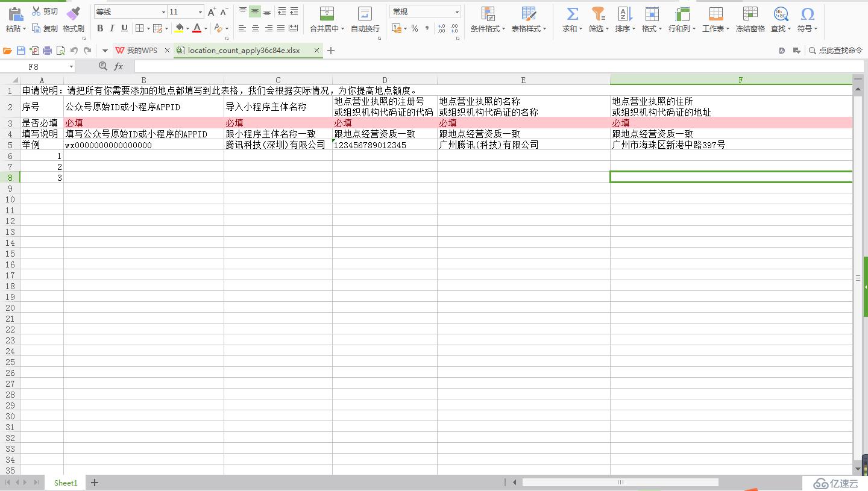Expand the Rows and Columns (行和列) dropdown
The image size is (868, 491).
(694, 28)
